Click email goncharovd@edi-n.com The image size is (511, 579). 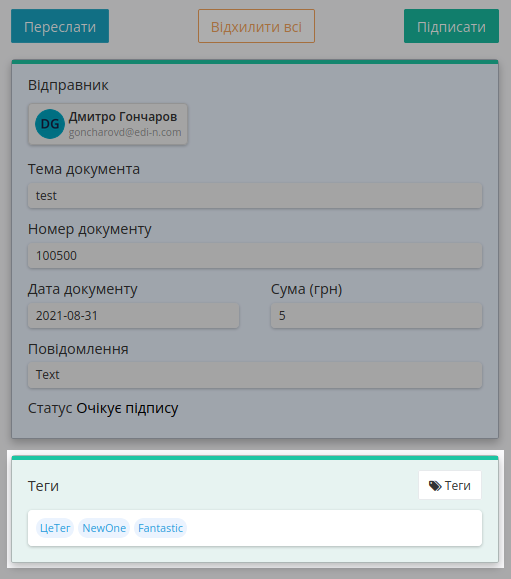click(x=125, y=132)
